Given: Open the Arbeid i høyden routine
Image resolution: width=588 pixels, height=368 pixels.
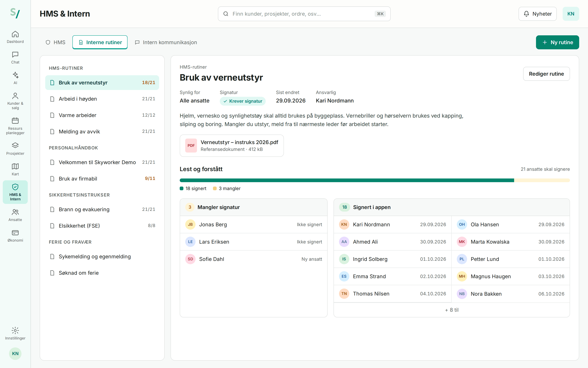Looking at the screenshot, I should [x=102, y=99].
